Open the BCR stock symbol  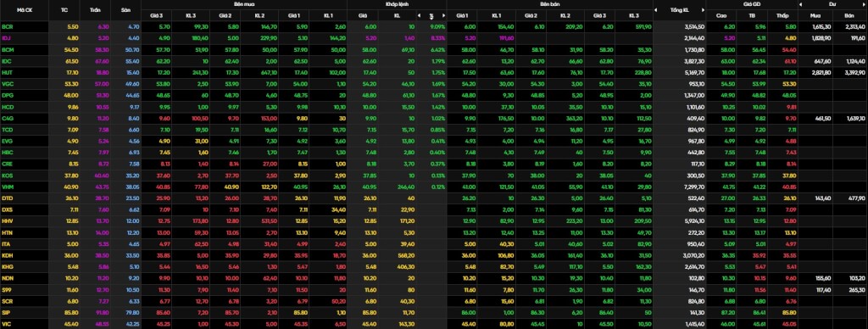pyautogui.click(x=8, y=26)
